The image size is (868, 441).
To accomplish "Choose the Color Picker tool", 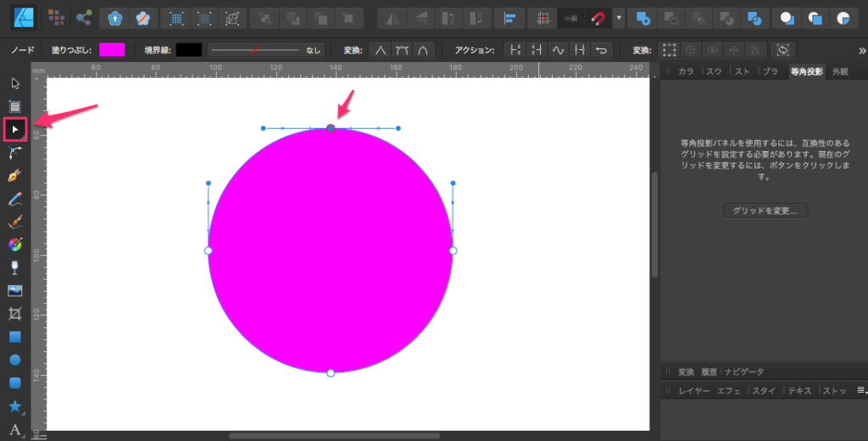I will 14,245.
